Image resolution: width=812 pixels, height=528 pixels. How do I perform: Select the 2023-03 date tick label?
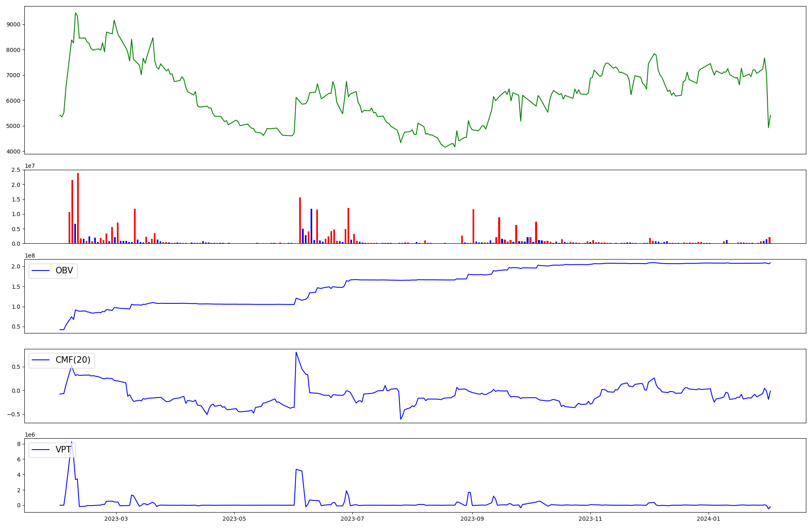116,519
